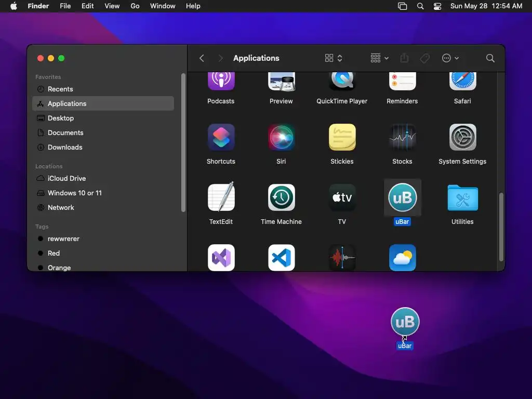Click the Finder search magnifier icon
Image resolution: width=532 pixels, height=399 pixels.
click(490, 58)
